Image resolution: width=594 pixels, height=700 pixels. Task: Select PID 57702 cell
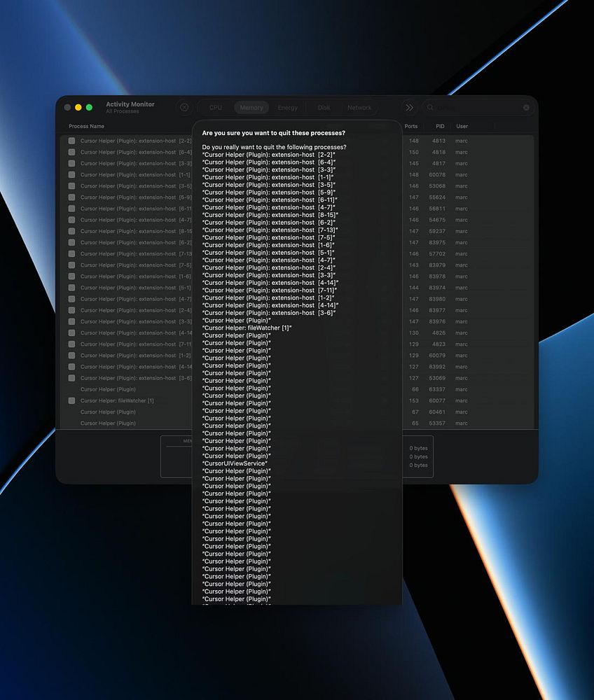point(437,253)
